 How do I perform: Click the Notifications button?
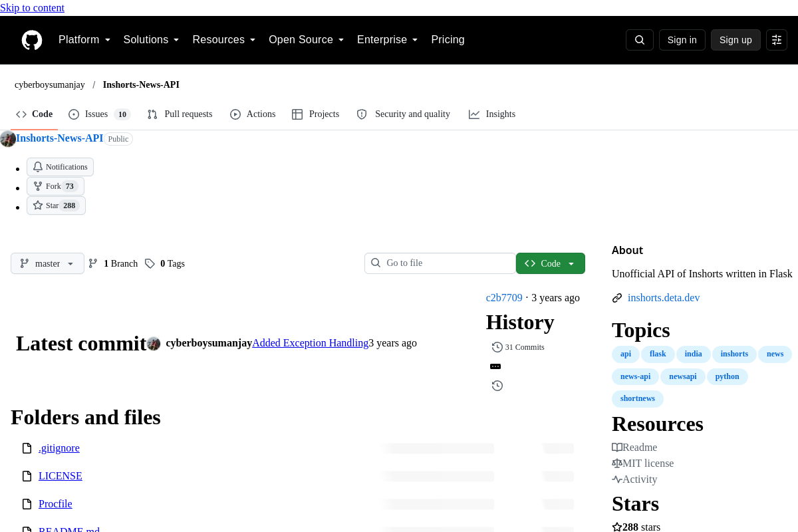(x=60, y=167)
